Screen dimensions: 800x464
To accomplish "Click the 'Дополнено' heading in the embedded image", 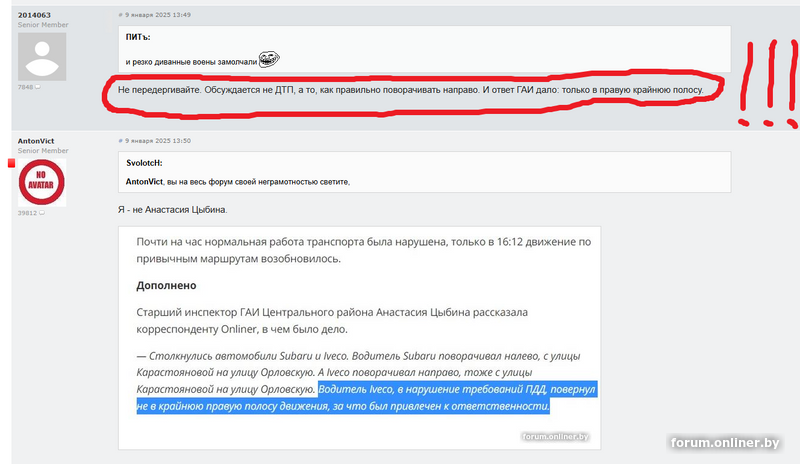I will [x=166, y=285].
